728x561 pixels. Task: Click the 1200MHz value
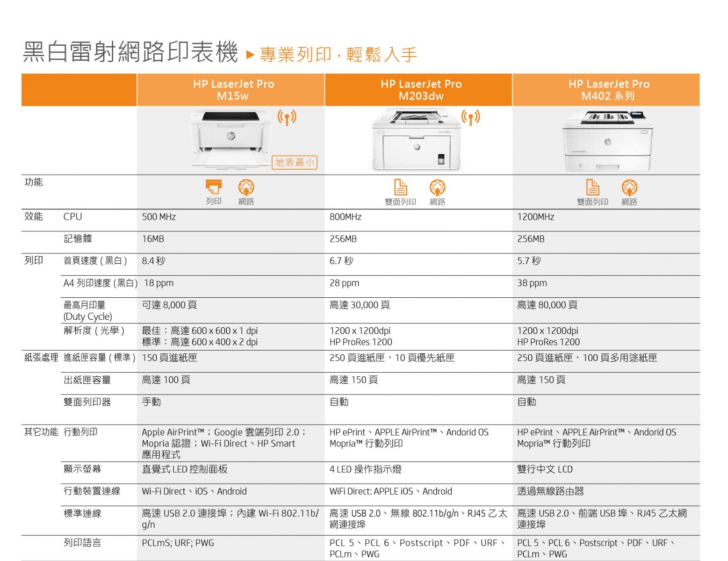click(x=536, y=216)
